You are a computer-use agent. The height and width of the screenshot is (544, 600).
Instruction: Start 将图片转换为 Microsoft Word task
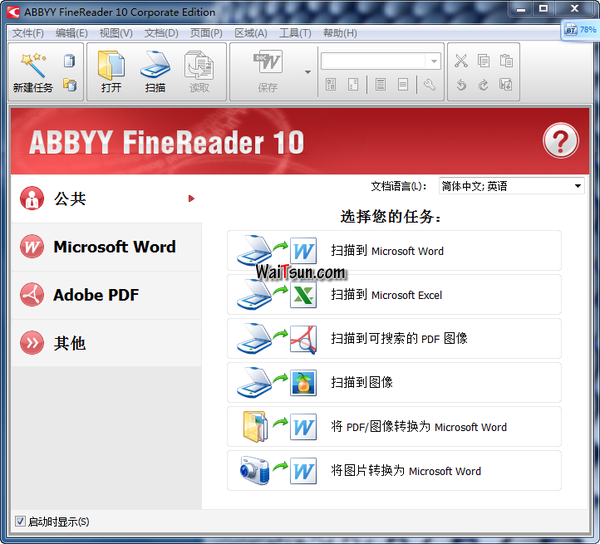(x=394, y=471)
